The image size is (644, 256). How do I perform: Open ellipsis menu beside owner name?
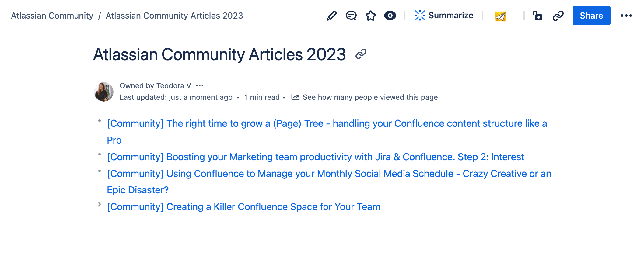[200, 86]
